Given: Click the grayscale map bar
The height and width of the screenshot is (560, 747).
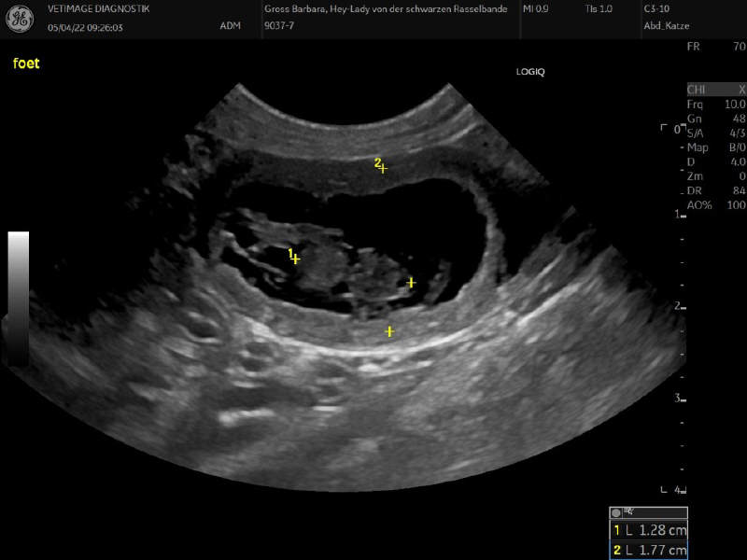Looking at the screenshot, I should point(18,298).
